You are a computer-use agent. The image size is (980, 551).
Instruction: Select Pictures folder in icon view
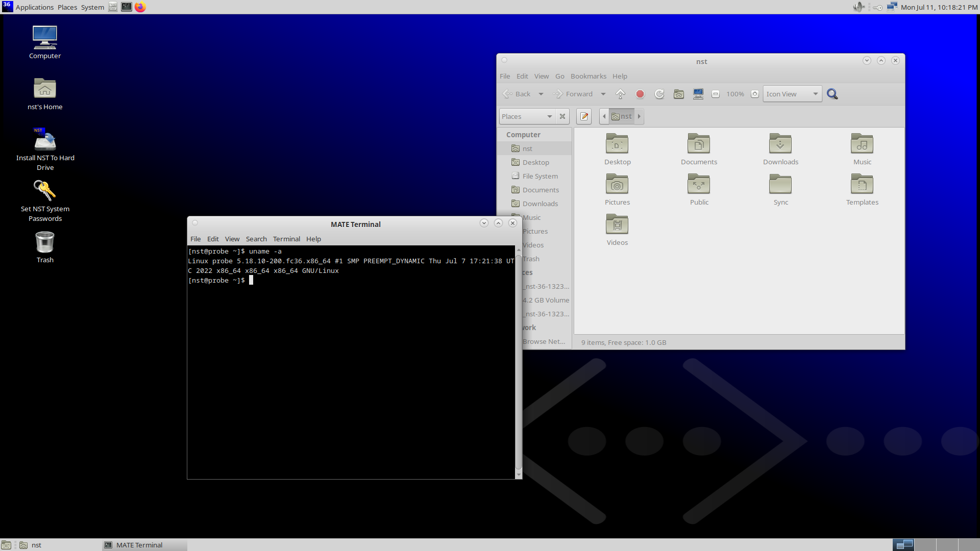pyautogui.click(x=617, y=189)
